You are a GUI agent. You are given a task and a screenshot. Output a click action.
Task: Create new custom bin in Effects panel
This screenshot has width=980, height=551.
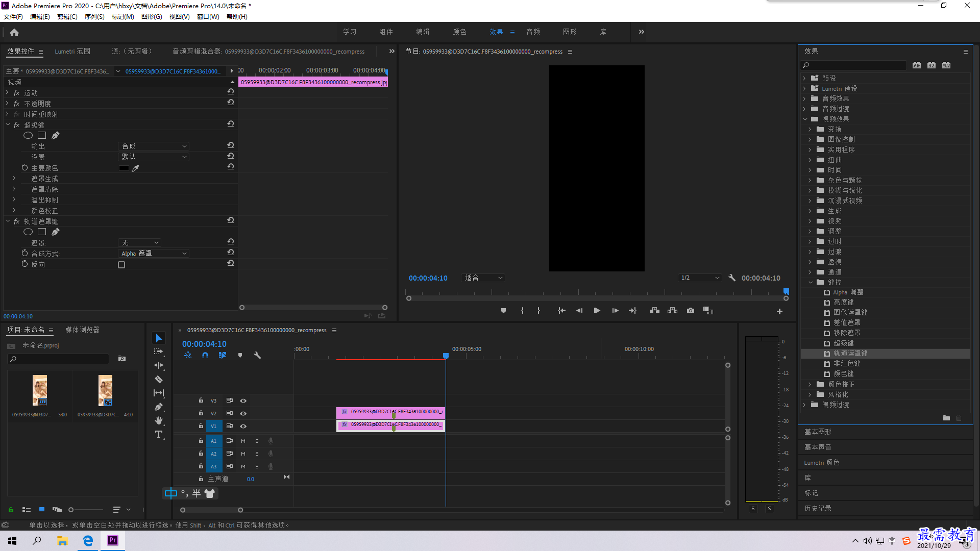coord(946,418)
